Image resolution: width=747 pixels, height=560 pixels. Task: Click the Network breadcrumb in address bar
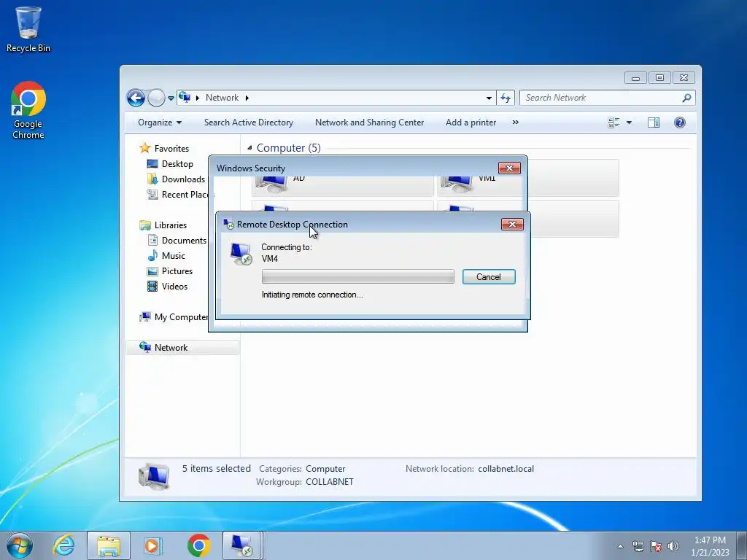tap(222, 98)
